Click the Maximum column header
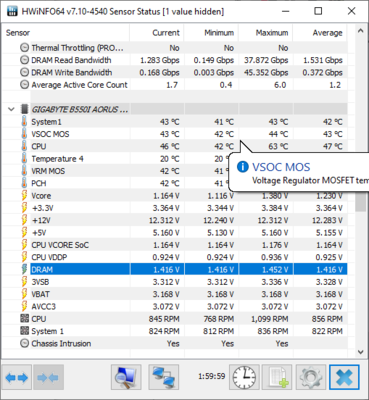369x400 pixels. [x=266, y=33]
